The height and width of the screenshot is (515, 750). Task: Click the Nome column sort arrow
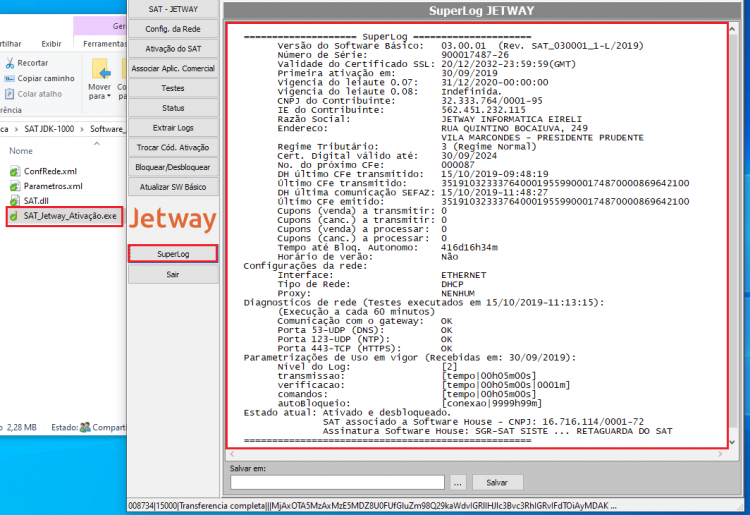coord(97,143)
